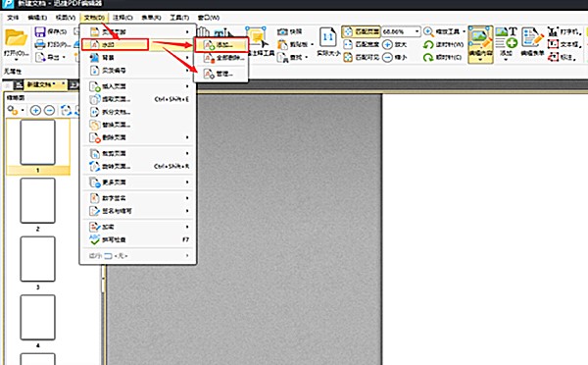The height and width of the screenshot is (365, 588).
Task: Click the Print icon in toolbar
Action: [x=40, y=45]
